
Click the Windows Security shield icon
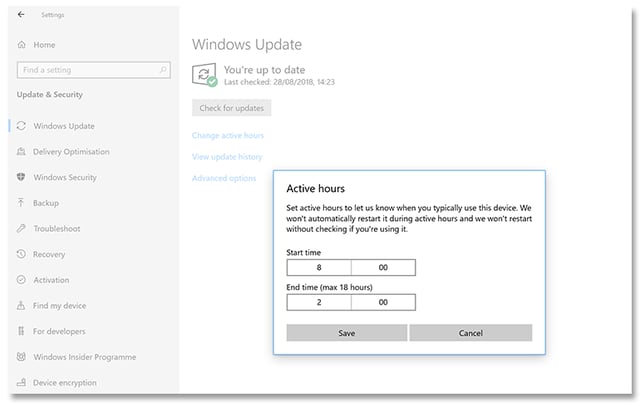point(21,177)
